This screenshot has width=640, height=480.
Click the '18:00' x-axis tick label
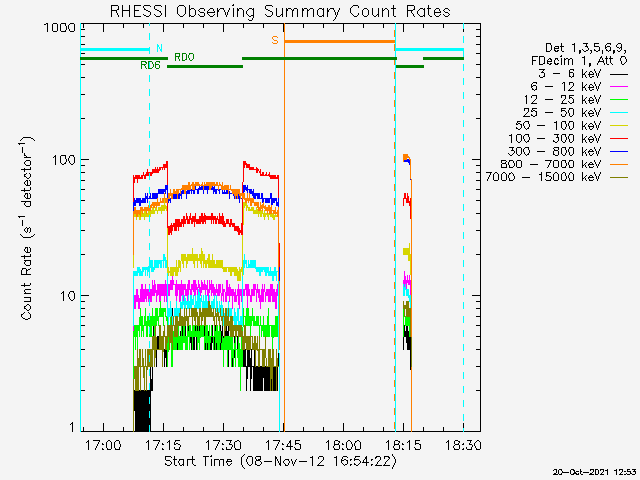point(343,445)
